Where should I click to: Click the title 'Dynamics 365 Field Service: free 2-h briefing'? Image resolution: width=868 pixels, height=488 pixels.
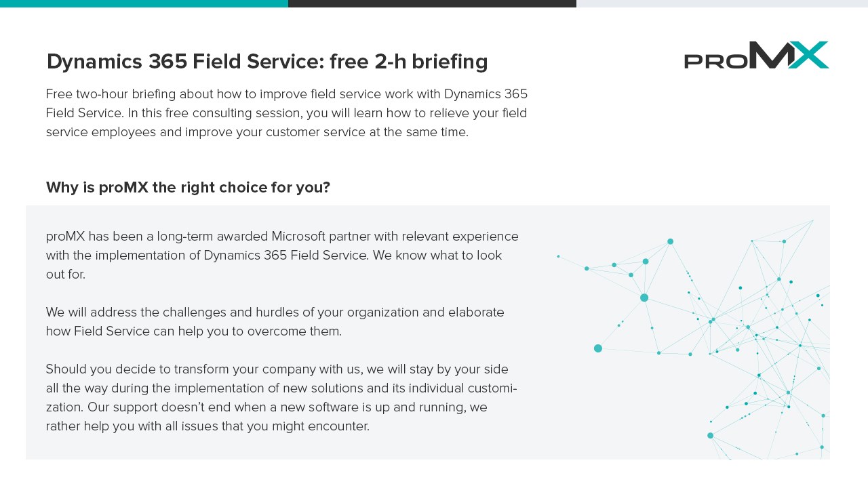(x=267, y=62)
